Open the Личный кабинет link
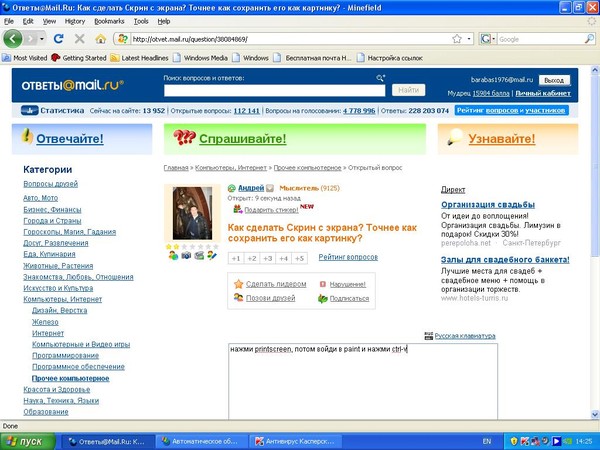600x450 pixels. pyautogui.click(x=543, y=93)
